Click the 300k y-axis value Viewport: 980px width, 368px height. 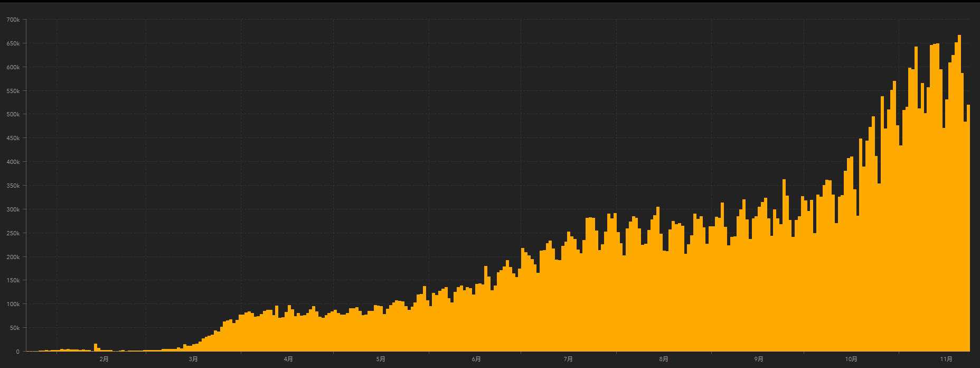pos(13,209)
